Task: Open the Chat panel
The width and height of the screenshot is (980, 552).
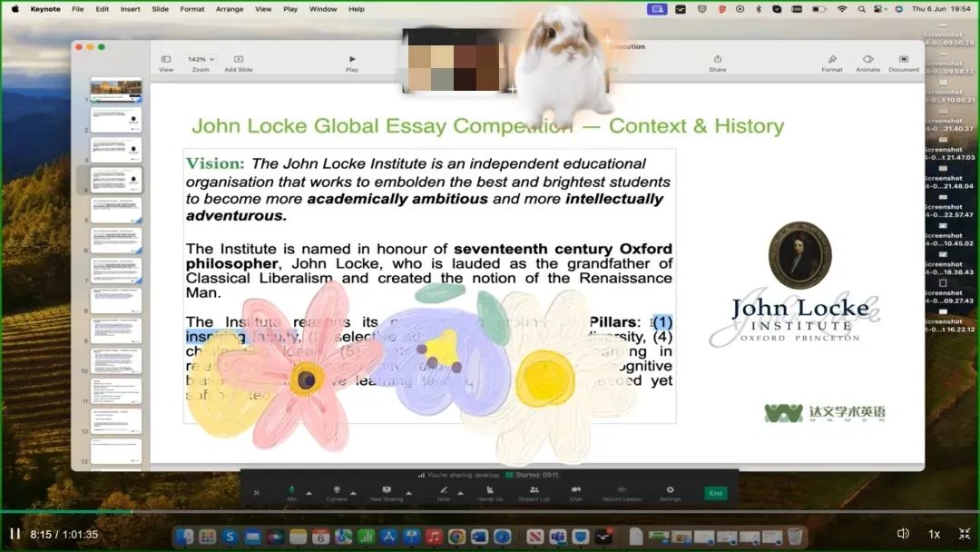Action: (x=575, y=493)
